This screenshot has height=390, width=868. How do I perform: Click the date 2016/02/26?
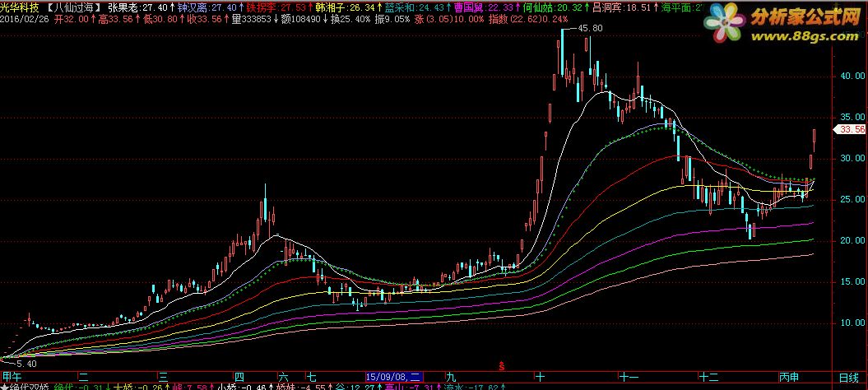23,19
